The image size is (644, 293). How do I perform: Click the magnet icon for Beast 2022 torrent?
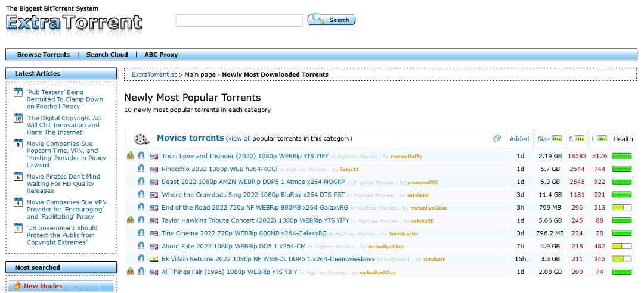coord(141,182)
